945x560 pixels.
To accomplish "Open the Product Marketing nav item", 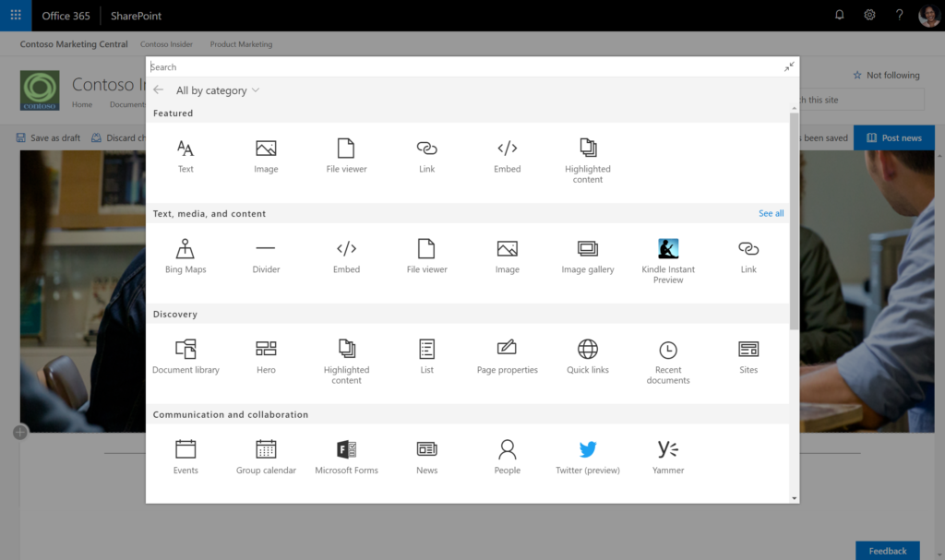I will pyautogui.click(x=241, y=44).
